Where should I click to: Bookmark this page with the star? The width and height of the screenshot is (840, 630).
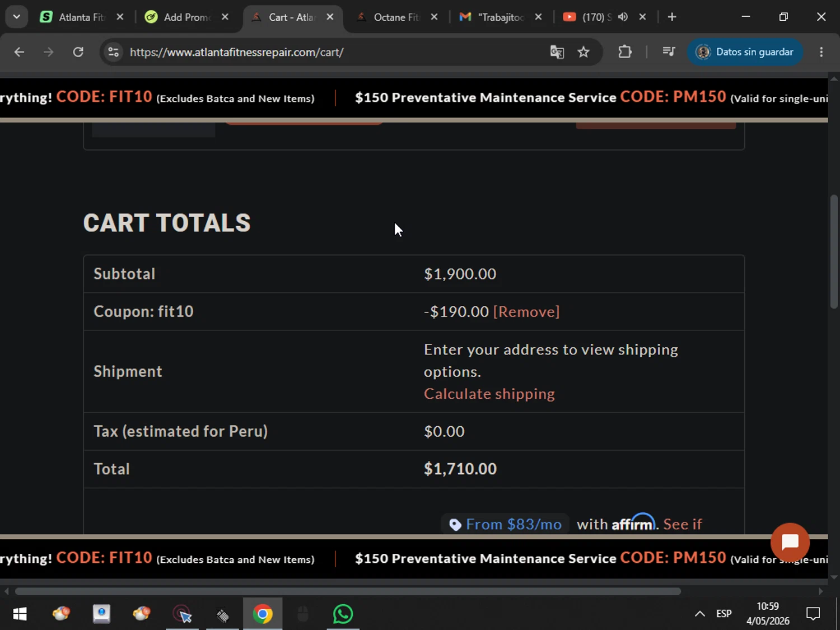[584, 52]
